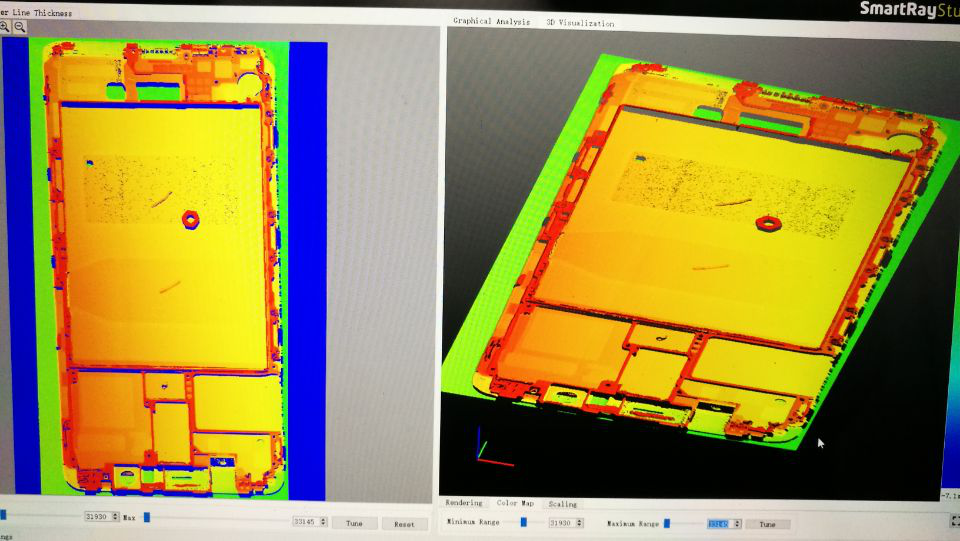Select the Rendering tab
Image resolution: width=960 pixels, height=541 pixels.
pos(463,503)
